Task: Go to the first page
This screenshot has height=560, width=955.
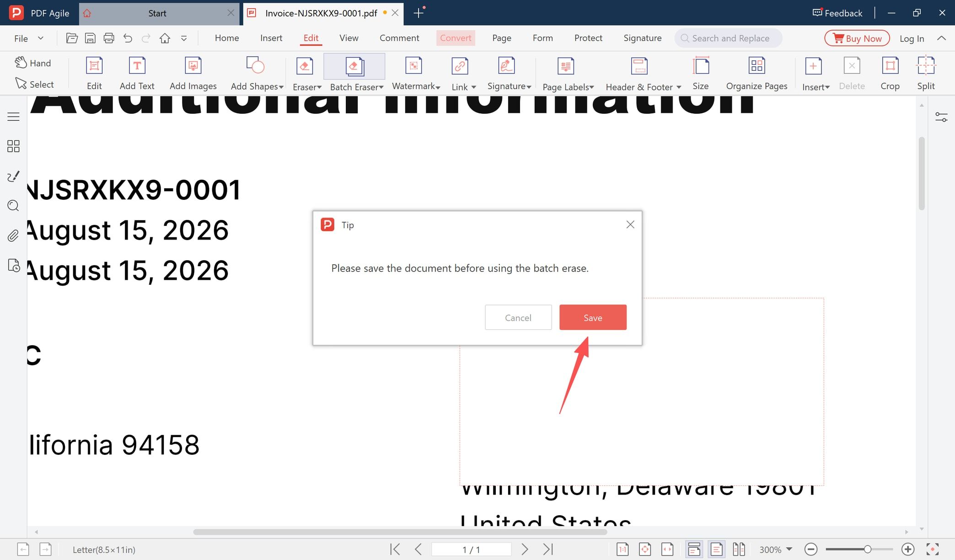Action: 395,549
